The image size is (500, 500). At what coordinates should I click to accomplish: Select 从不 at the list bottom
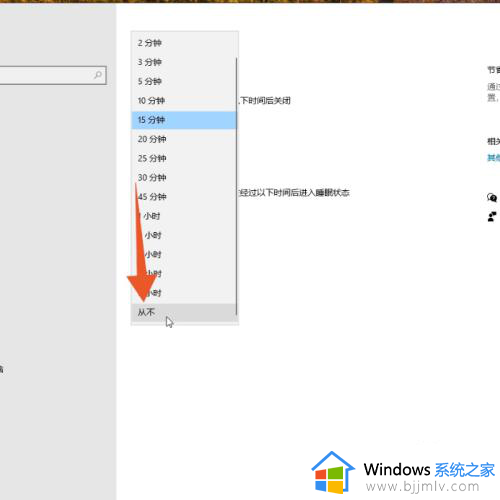(184, 312)
